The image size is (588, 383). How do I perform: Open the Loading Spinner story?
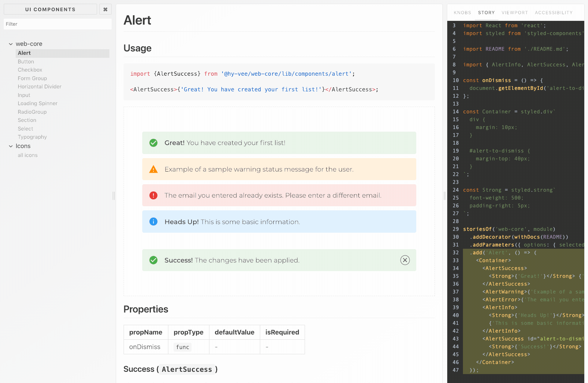coord(37,103)
